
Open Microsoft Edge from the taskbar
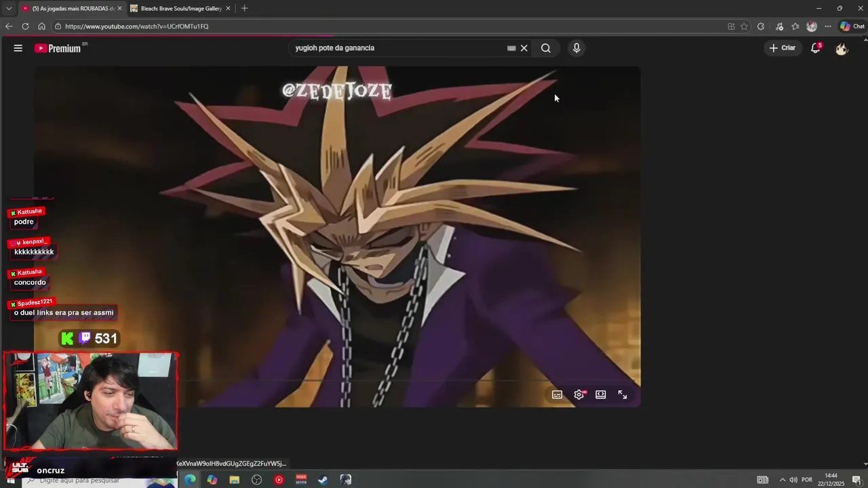(x=190, y=480)
